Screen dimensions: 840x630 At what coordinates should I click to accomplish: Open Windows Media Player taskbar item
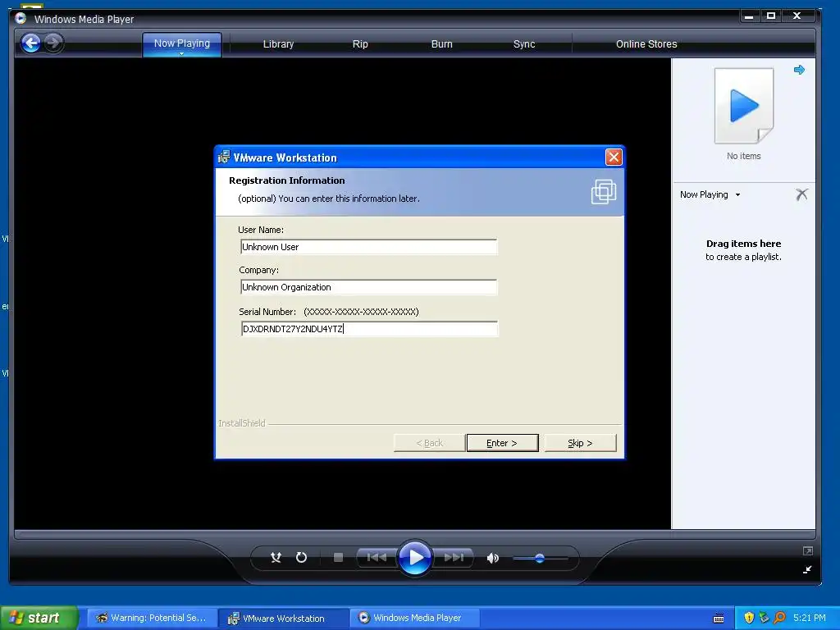coord(414,618)
